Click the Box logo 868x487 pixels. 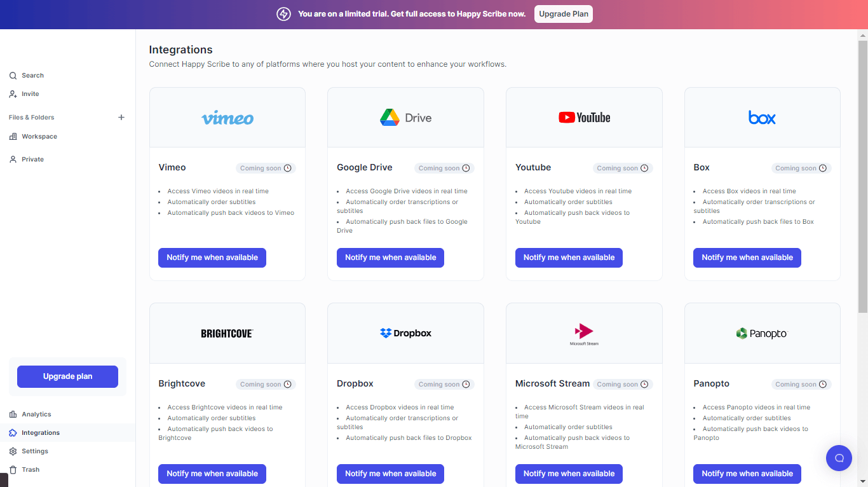click(x=762, y=118)
